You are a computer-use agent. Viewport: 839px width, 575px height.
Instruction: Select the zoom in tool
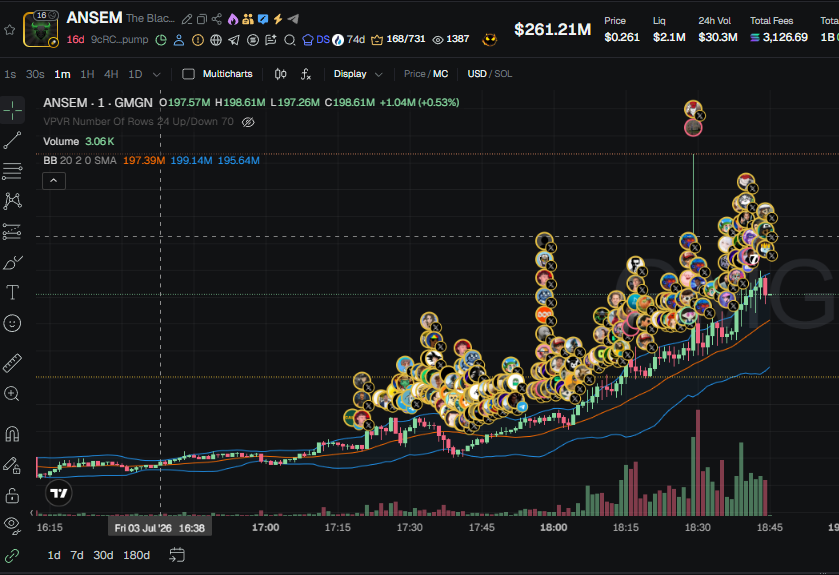tap(12, 394)
